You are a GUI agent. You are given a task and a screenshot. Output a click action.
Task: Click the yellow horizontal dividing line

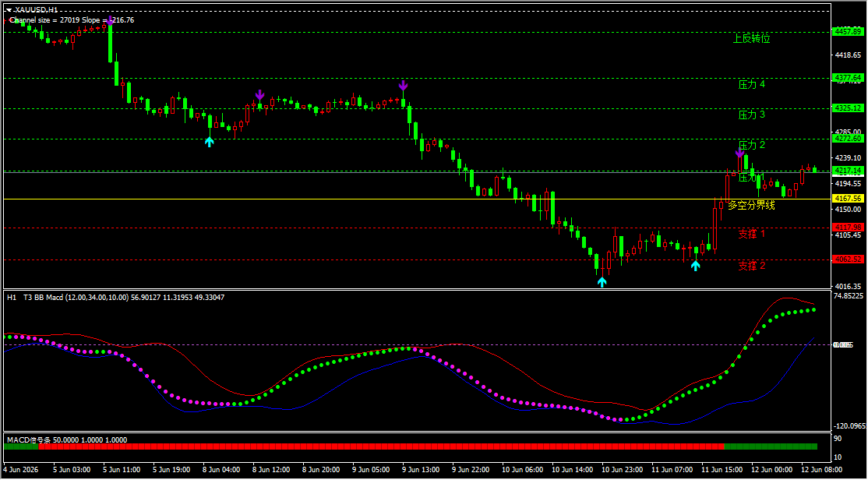tap(416, 199)
